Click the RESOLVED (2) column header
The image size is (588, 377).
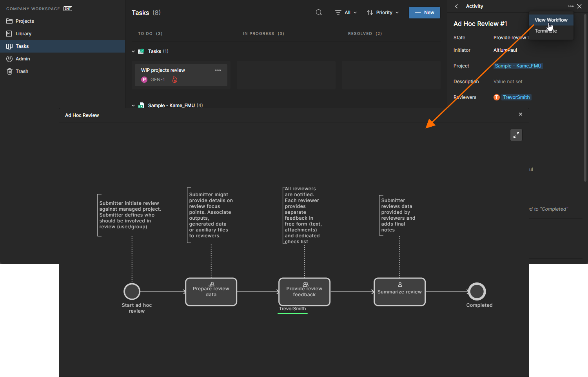pos(365,34)
